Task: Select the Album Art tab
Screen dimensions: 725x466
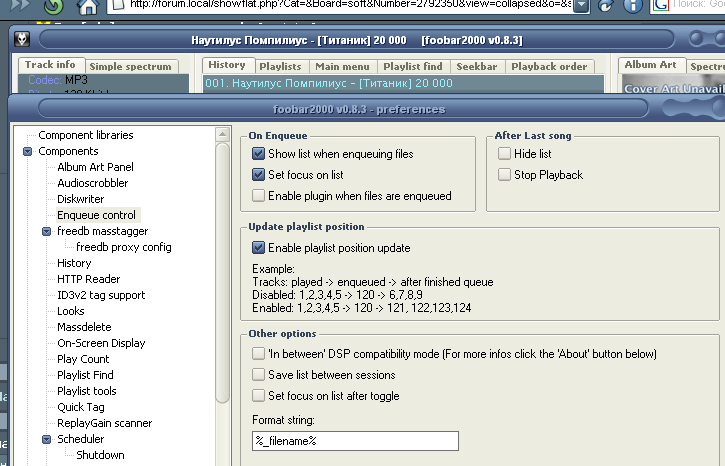Action: [651, 65]
